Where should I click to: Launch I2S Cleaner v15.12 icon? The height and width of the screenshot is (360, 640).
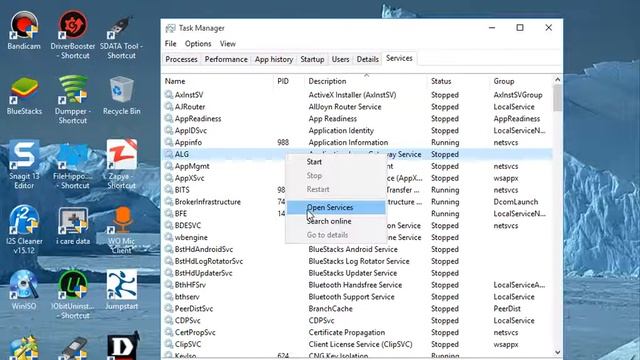[x=24, y=229]
